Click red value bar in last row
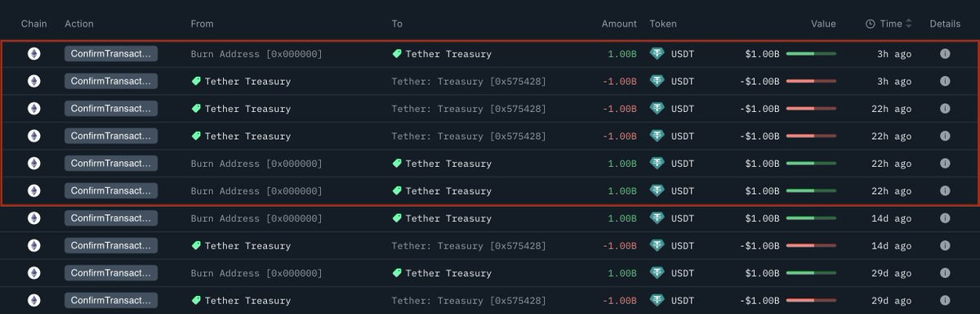 tap(811, 300)
